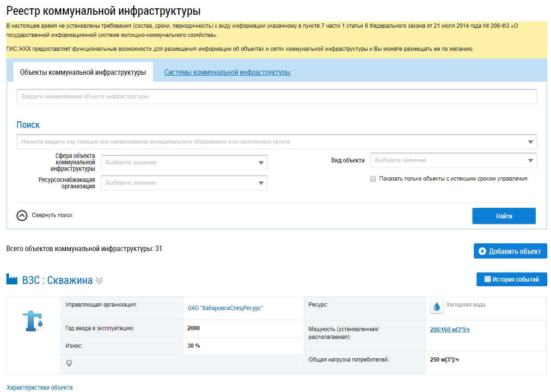Viewport: 551px width, 392px height.
Task: Click the map pin location icon
Action: point(69,364)
